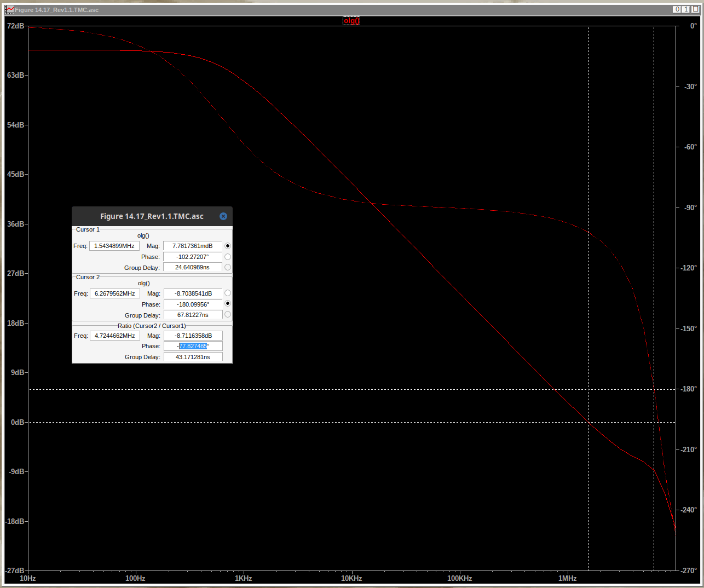Select Cursor 1 Phase radio button
The image size is (704, 588).
tap(228, 257)
